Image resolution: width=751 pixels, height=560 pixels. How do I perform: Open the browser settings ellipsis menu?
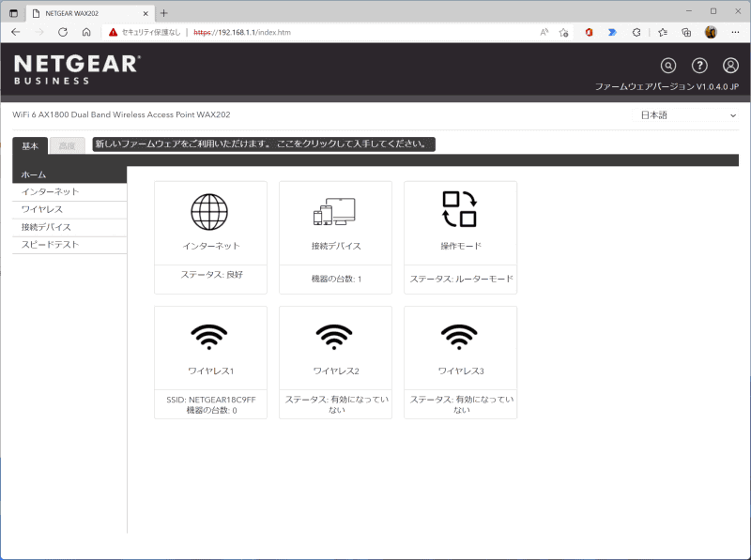coord(735,32)
